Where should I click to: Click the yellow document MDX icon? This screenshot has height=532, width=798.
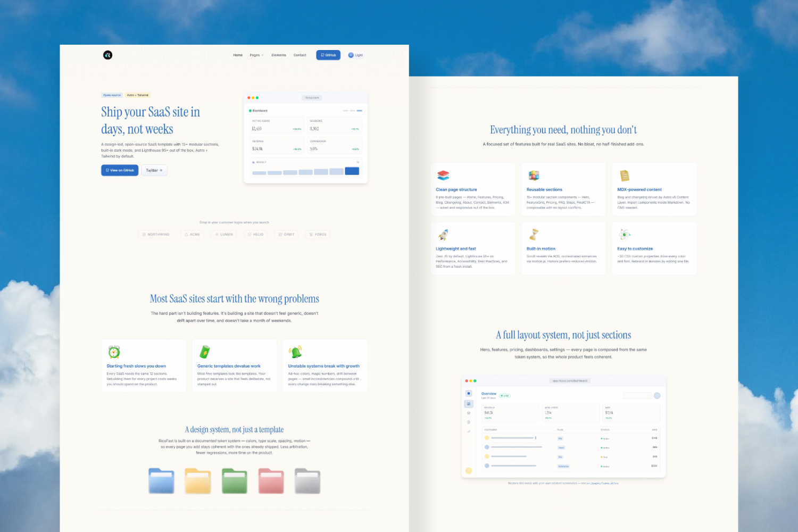coord(625,176)
